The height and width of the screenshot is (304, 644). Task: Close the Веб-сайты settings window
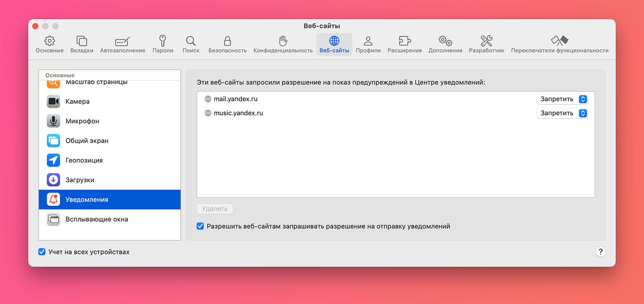(x=35, y=26)
